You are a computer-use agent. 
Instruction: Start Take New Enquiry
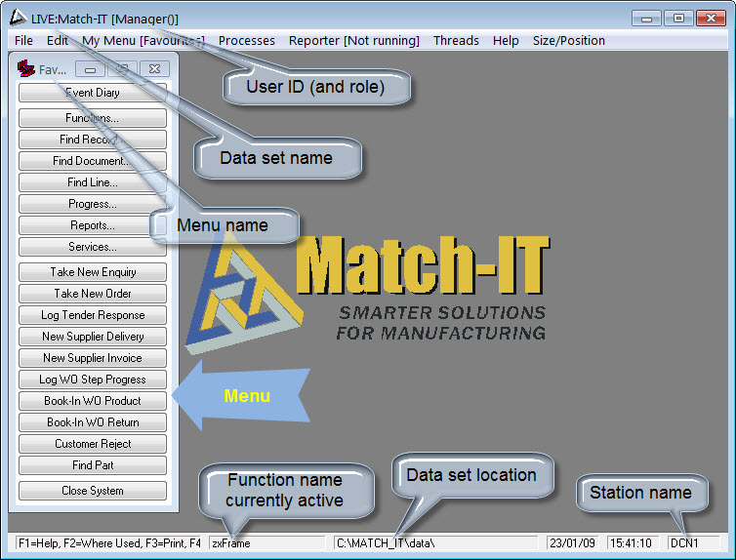[93, 272]
